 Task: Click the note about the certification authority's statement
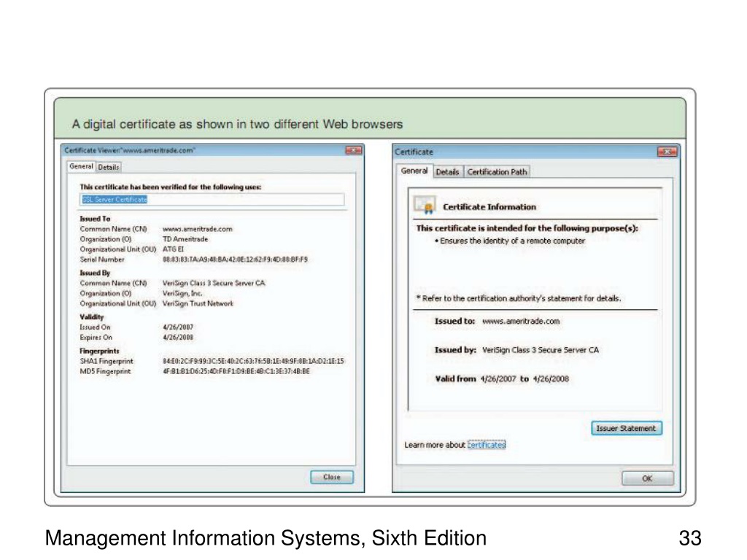pyautogui.click(x=519, y=298)
